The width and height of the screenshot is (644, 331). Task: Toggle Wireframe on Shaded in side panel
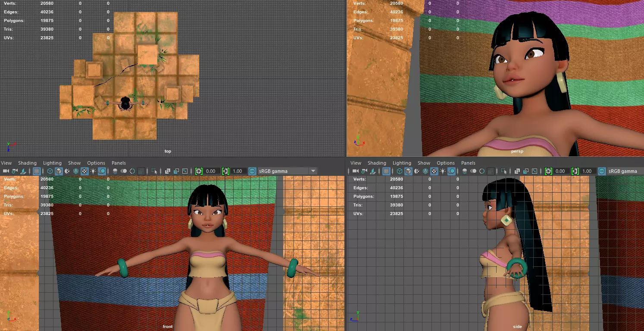point(425,171)
